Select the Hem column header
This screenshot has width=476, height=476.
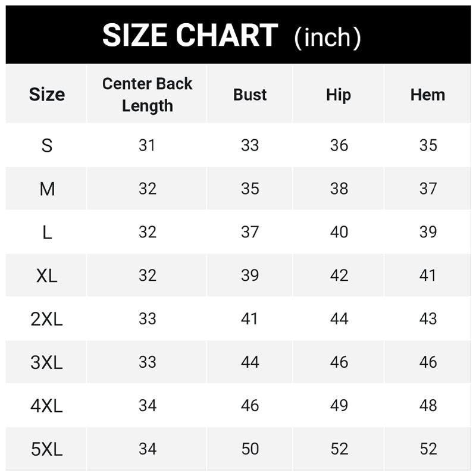(x=428, y=95)
